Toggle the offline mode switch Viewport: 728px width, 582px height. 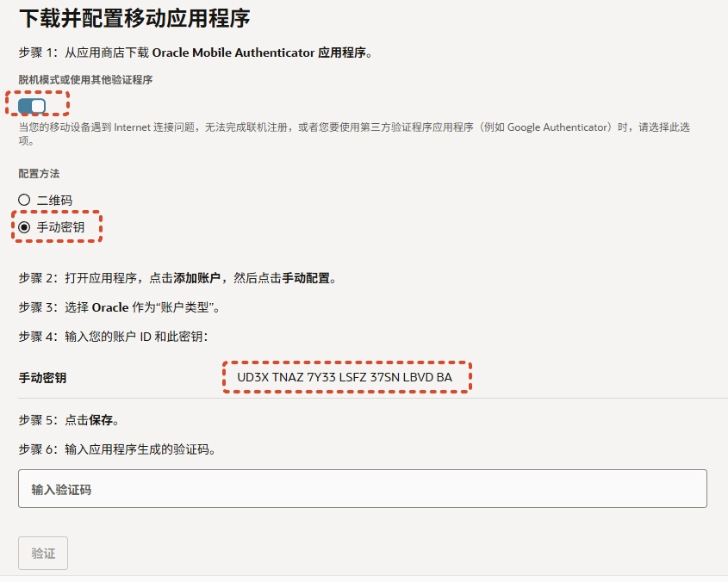pos(33,105)
